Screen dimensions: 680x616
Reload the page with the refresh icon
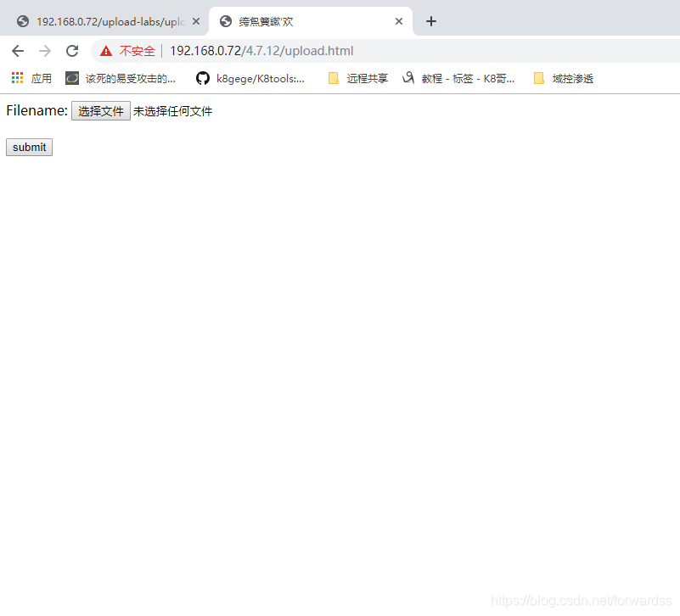point(72,51)
